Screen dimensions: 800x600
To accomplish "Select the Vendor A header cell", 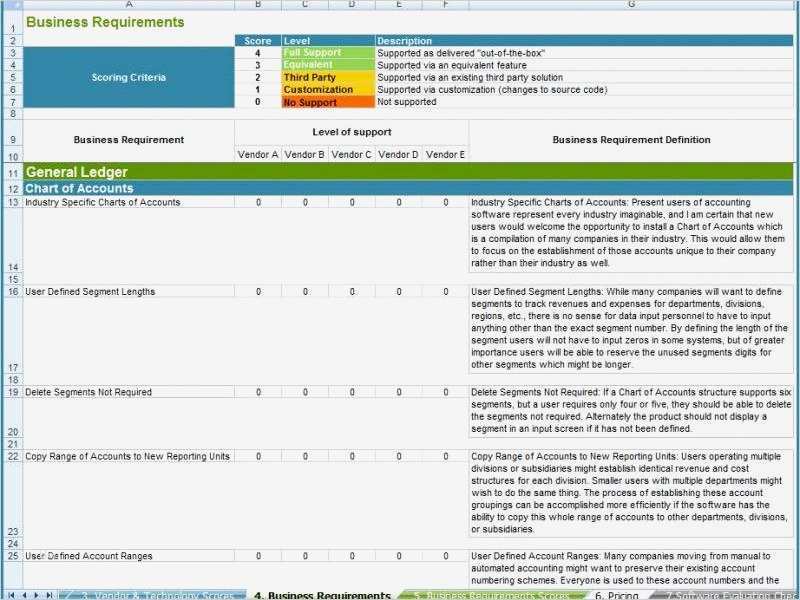I will (x=258, y=154).
